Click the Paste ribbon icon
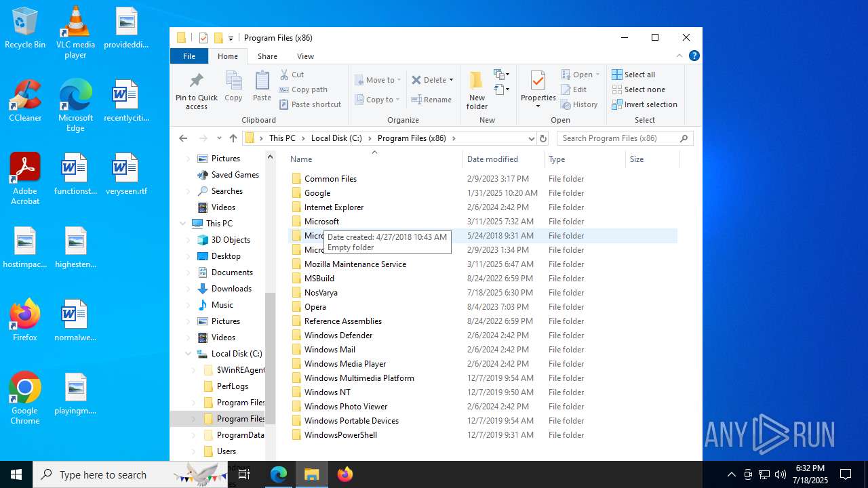This screenshot has width=868, height=488. [262, 86]
